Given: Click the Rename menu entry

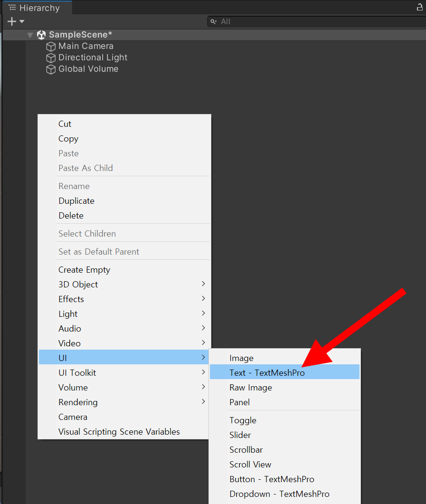Looking at the screenshot, I should coord(124,186).
